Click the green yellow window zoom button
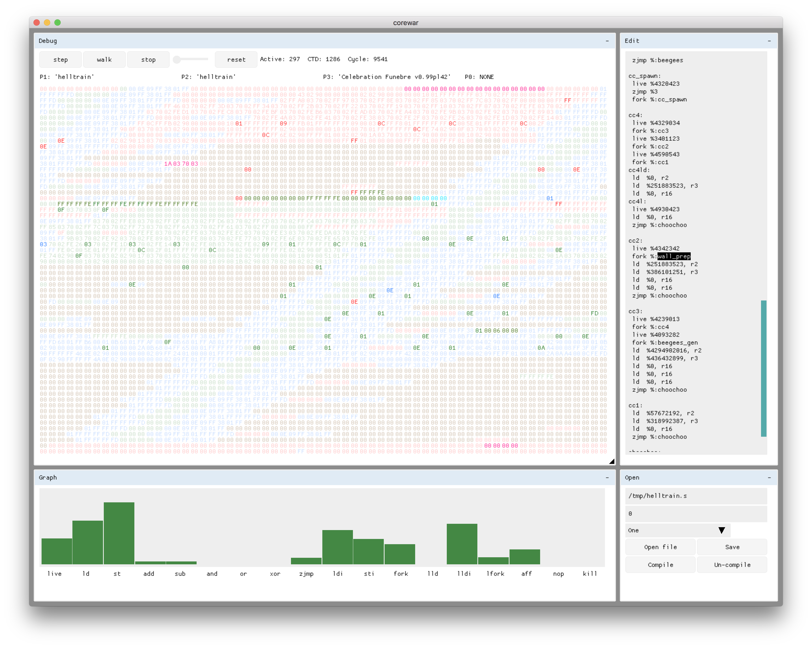This screenshot has width=812, height=648. pos(57,22)
